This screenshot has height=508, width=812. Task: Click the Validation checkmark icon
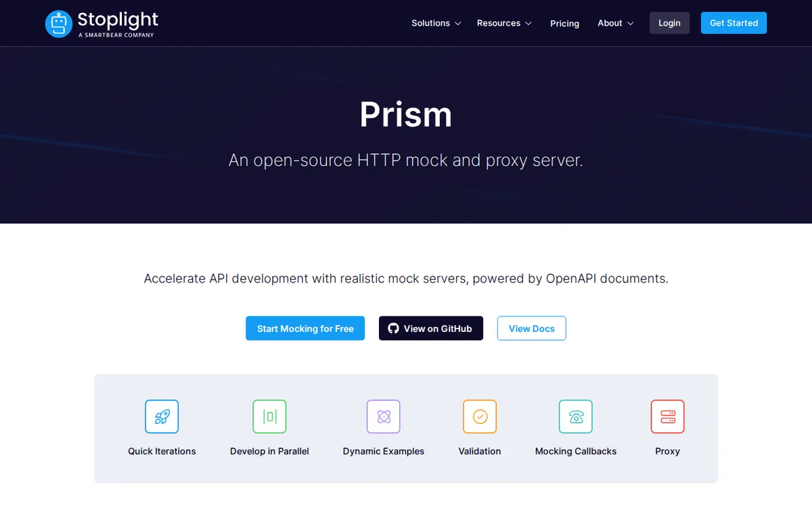pyautogui.click(x=480, y=417)
